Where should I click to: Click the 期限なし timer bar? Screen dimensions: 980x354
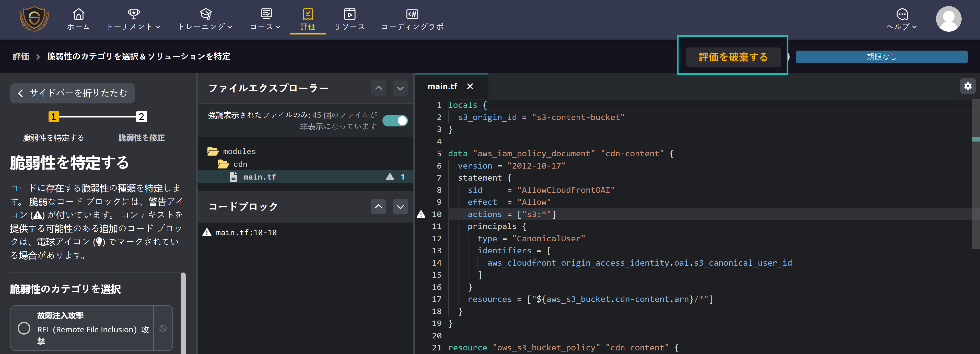(881, 57)
